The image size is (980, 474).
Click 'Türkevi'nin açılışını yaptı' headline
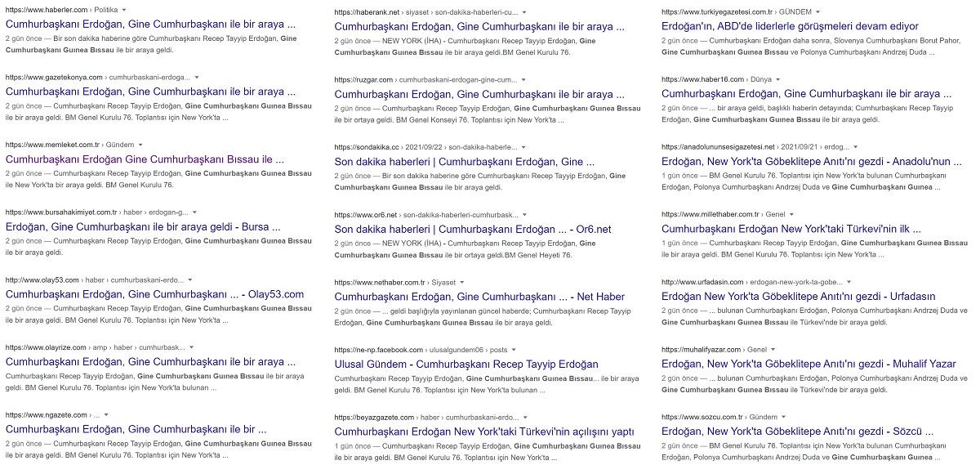pyautogui.click(x=484, y=432)
